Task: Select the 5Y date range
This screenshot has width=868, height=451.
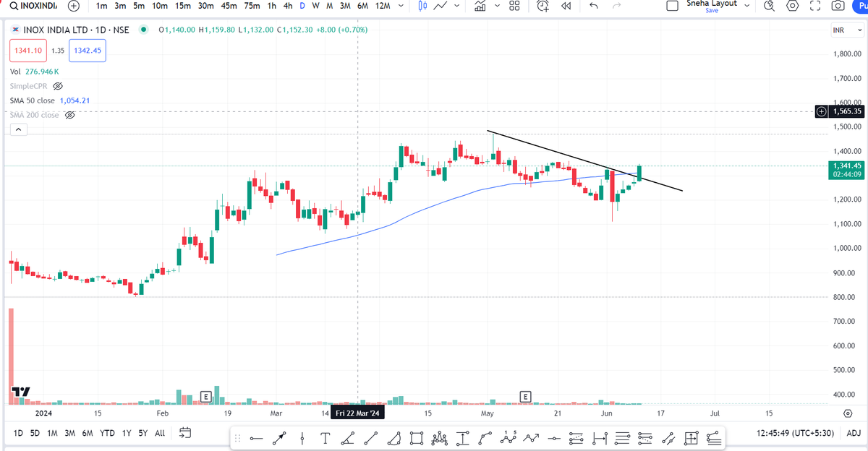Action: click(x=143, y=434)
